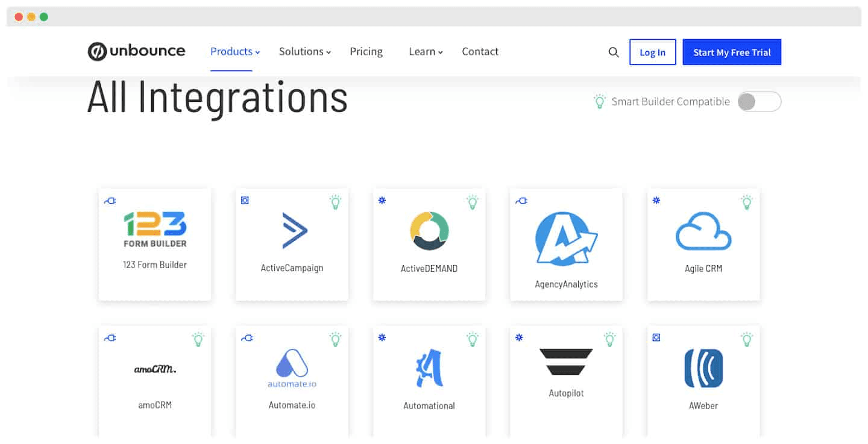Click plug icon on AgencyAnalytics card

[x=521, y=201]
